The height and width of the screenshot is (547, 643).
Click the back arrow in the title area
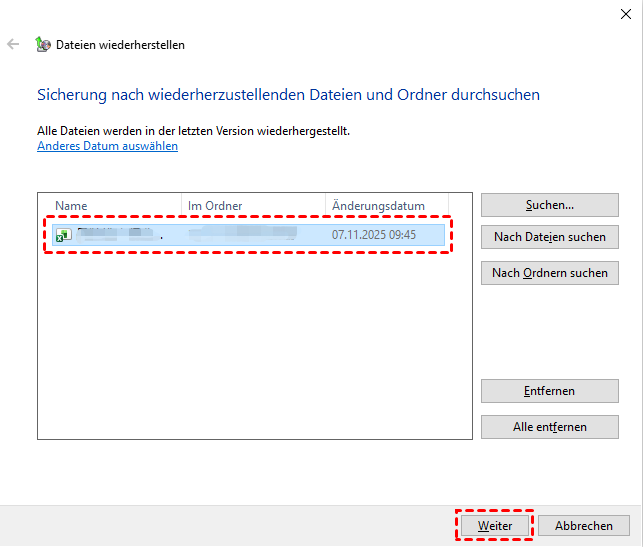coord(13,44)
